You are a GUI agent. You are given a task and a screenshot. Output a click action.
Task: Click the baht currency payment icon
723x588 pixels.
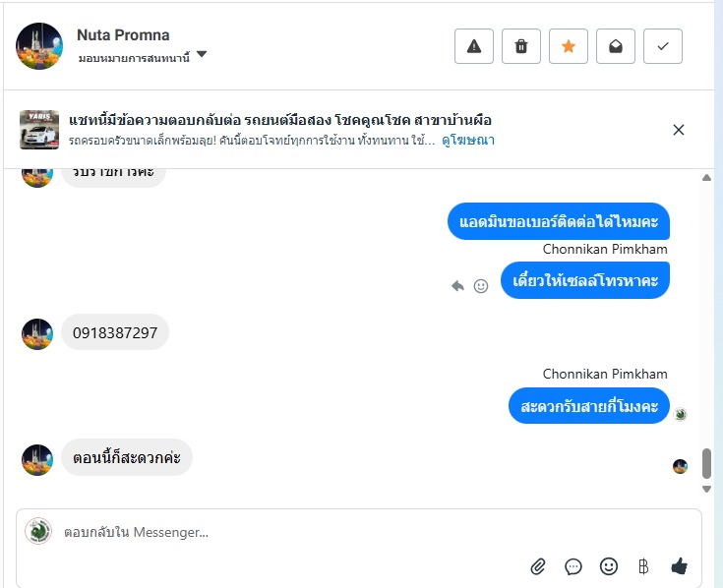pos(643,566)
